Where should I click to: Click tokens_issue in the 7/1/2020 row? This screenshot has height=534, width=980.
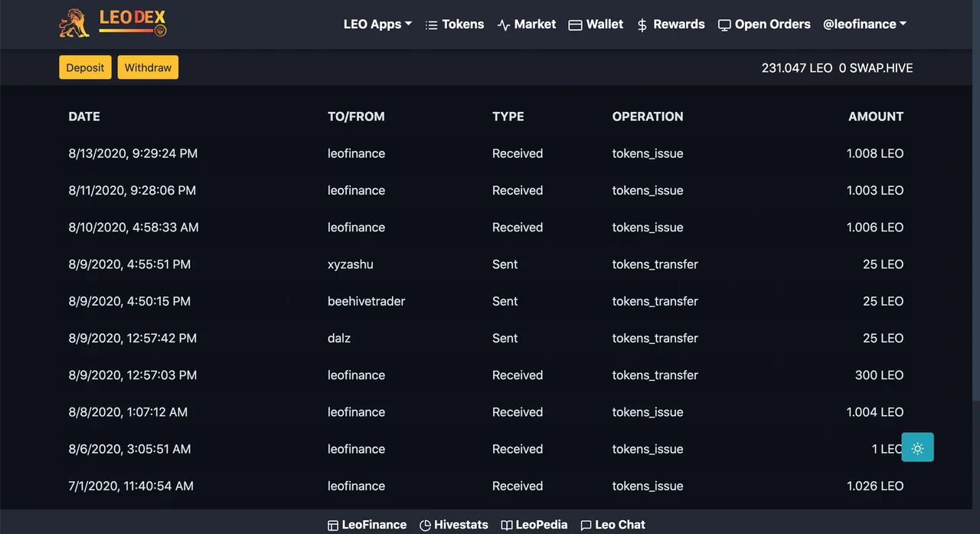648,486
